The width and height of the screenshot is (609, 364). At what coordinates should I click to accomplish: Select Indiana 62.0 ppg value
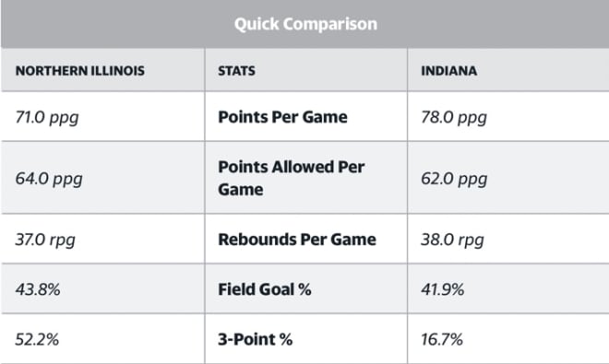[454, 179]
